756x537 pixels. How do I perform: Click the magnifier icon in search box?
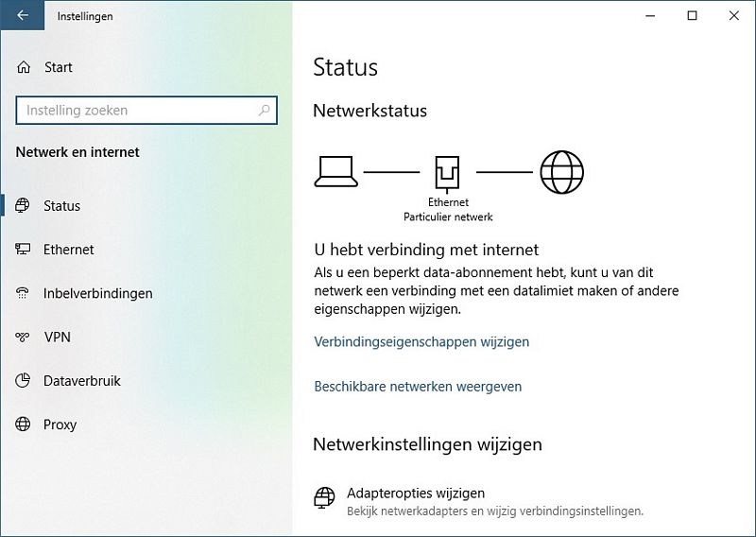click(x=264, y=110)
